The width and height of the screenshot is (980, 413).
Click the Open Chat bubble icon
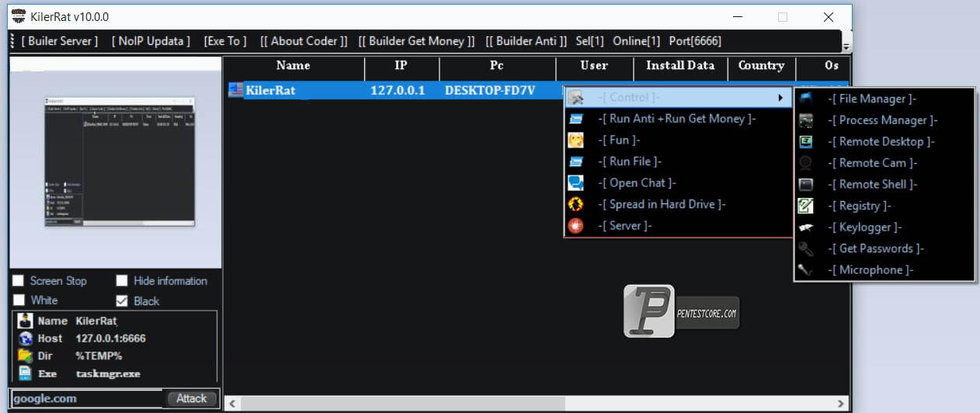pyautogui.click(x=575, y=183)
